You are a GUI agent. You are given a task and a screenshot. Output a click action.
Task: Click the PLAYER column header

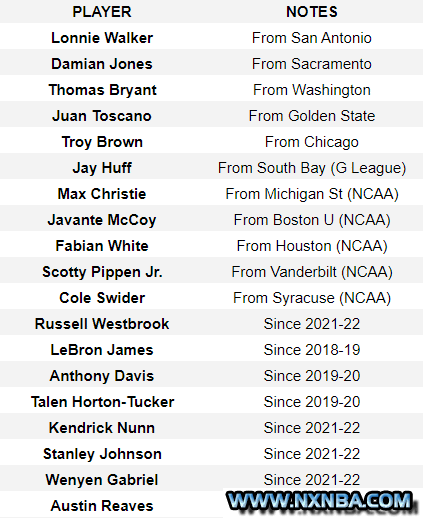pyautogui.click(x=102, y=12)
